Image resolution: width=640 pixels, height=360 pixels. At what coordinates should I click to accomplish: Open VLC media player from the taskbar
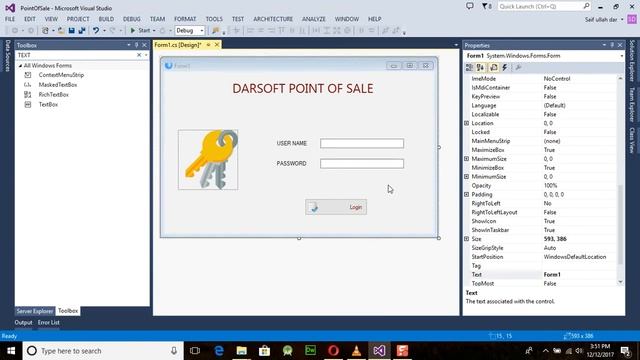356,351
